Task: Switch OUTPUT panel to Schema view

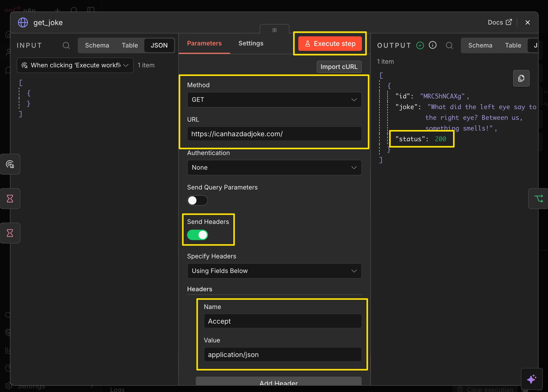Action: pyautogui.click(x=480, y=45)
